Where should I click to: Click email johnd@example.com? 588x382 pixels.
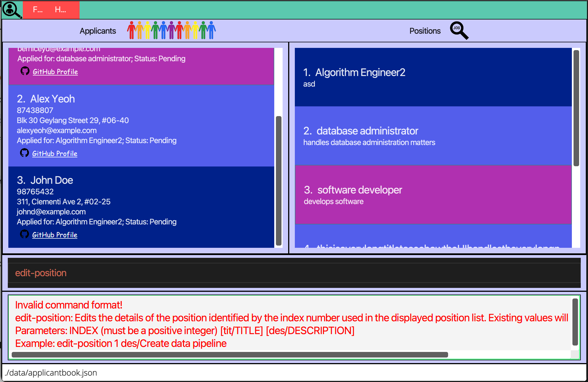51,212
